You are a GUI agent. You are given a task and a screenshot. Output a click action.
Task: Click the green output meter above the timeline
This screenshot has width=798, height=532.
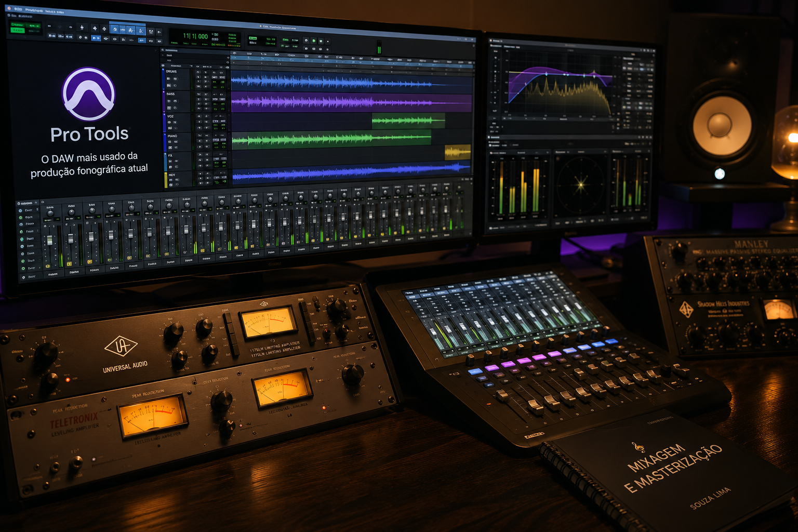pos(379,47)
